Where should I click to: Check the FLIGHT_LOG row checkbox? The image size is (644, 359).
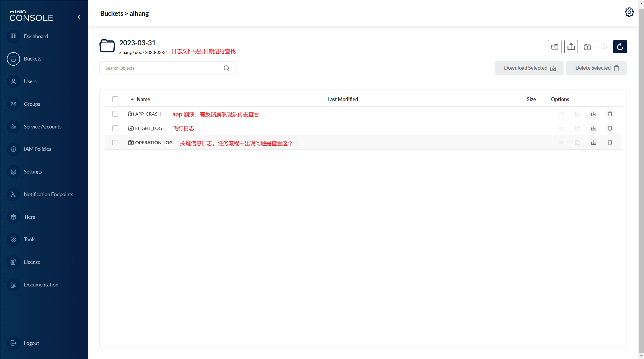115,128
